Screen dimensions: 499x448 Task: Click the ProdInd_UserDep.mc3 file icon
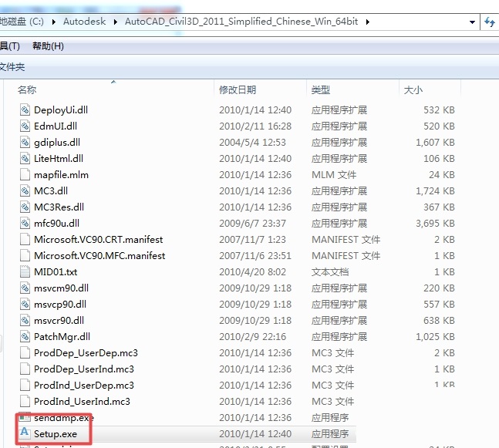point(25,385)
